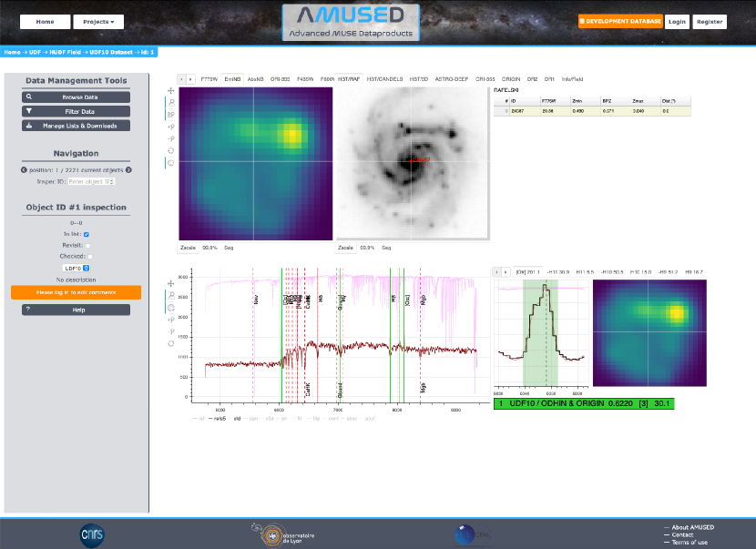Toggle the 'cont' legend entry
Viewport: 756px width, 549px height.
point(332,419)
